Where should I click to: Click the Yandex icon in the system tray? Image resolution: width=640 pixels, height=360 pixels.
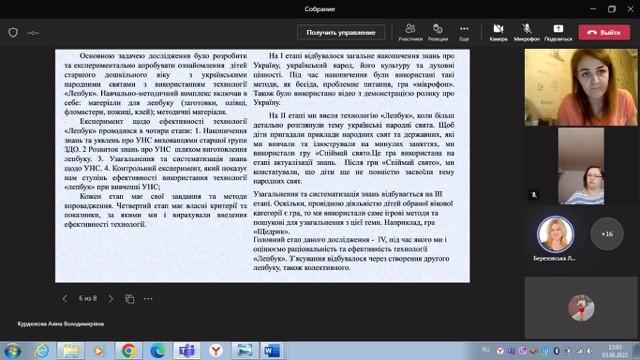(x=500, y=351)
